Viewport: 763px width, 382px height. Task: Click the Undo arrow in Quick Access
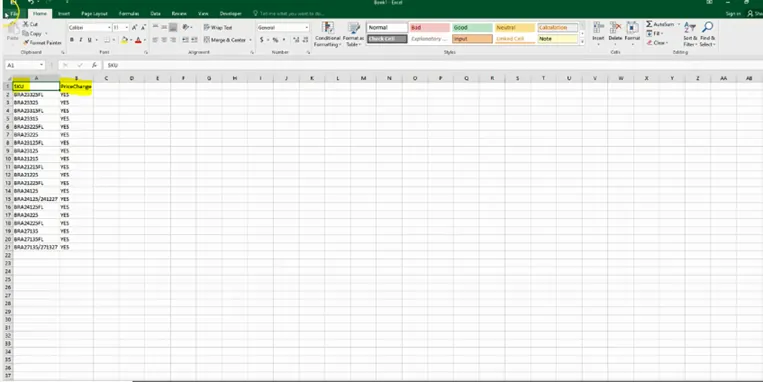click(x=30, y=2)
